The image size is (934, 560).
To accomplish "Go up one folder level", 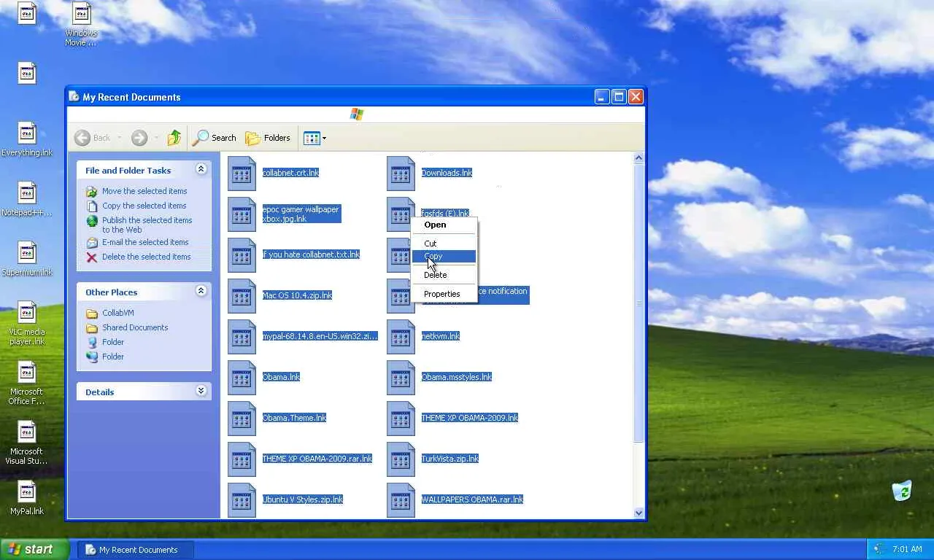I will coord(174,138).
